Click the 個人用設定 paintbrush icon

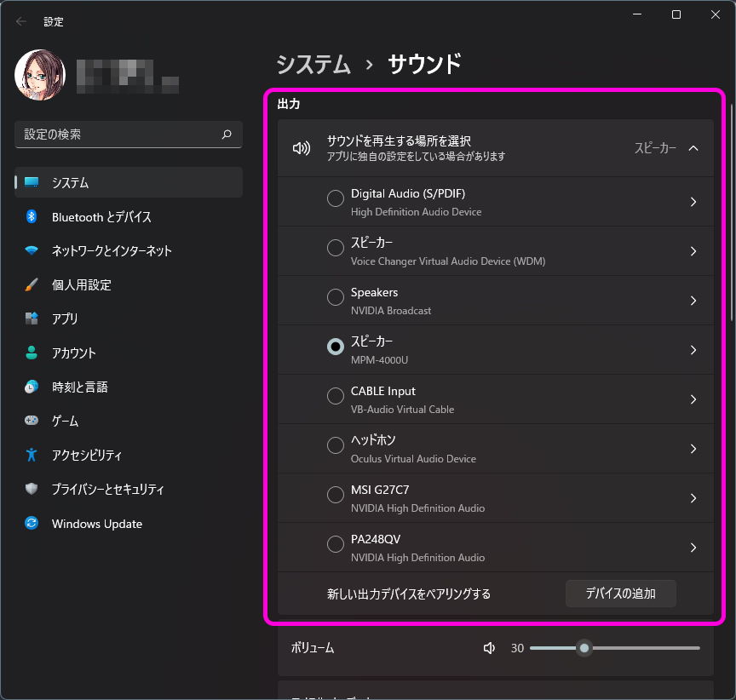pos(32,285)
